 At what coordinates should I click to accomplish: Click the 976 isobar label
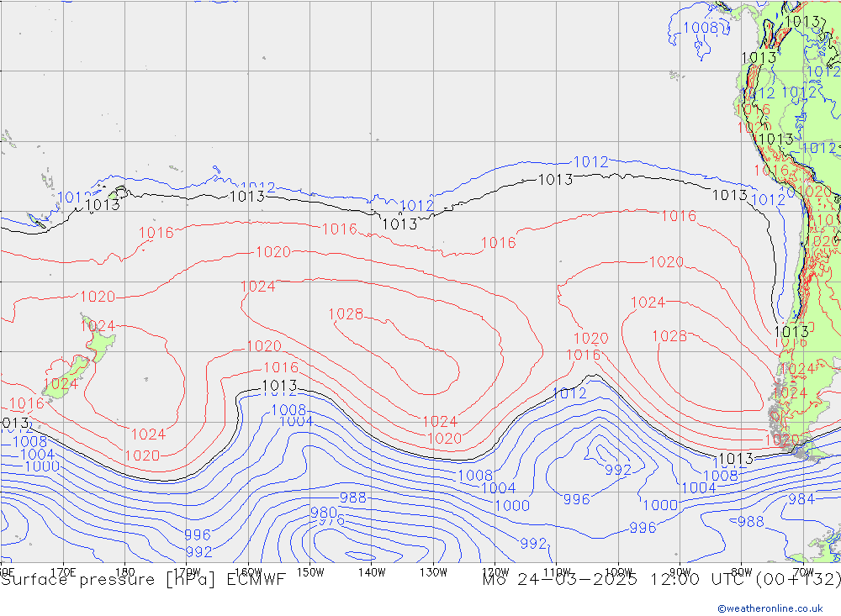(332, 521)
